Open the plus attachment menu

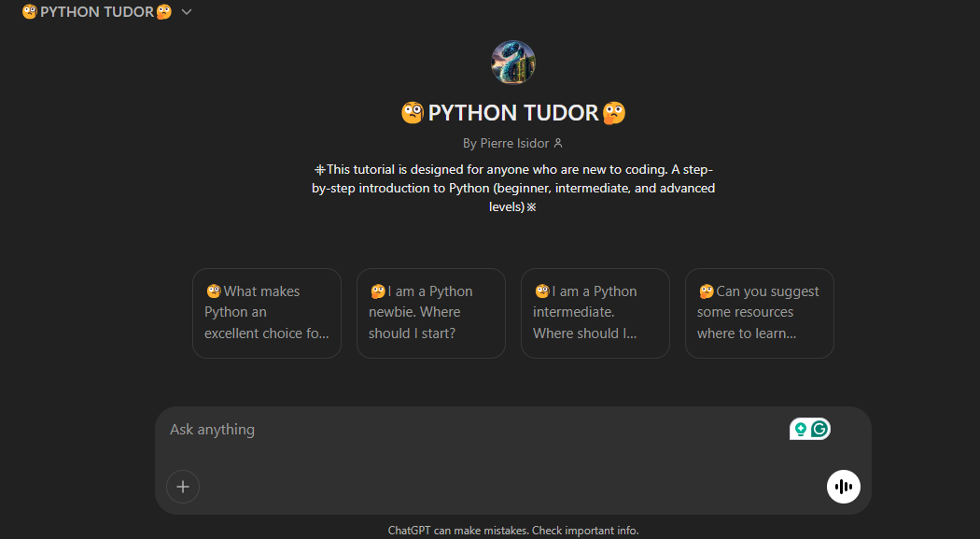pos(183,487)
